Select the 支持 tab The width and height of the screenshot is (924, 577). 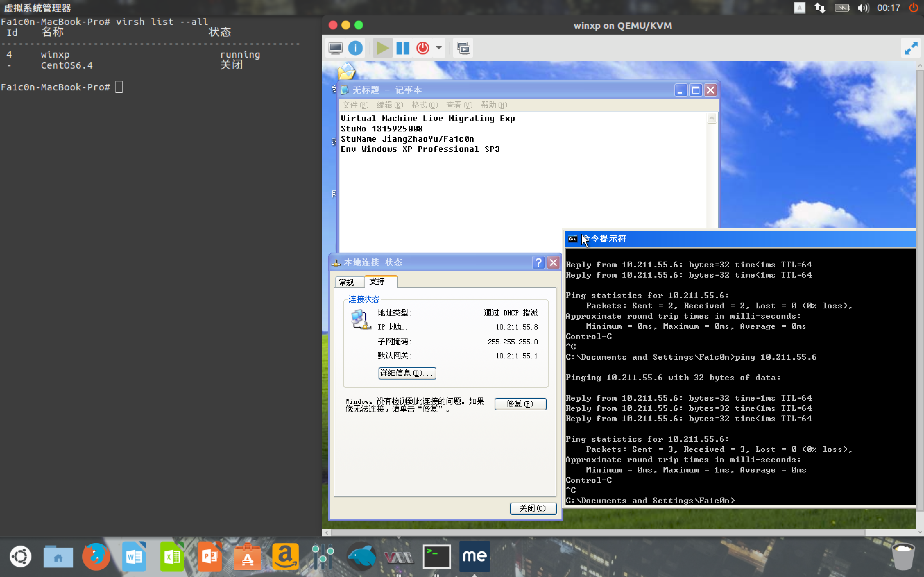click(378, 281)
